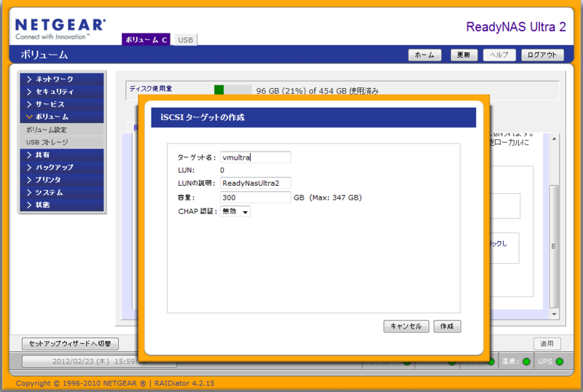Expand the 状態 sidebar menu
This screenshot has height=392, width=583.
click(x=62, y=205)
